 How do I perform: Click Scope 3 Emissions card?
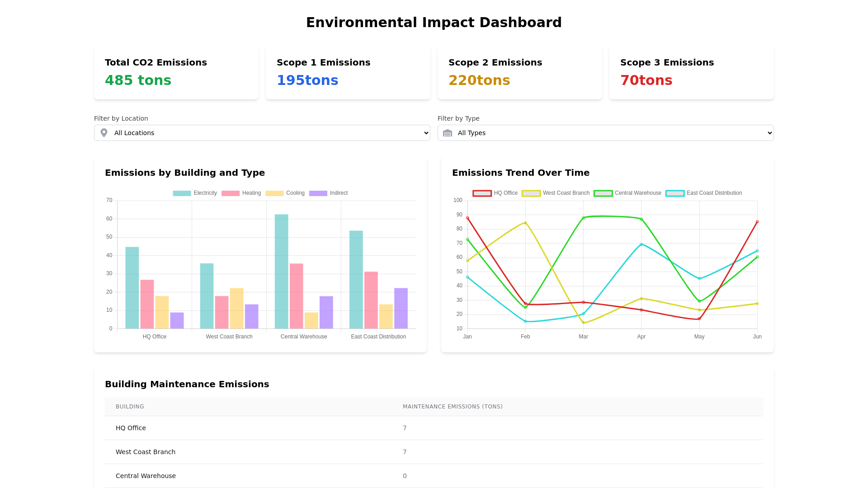(x=691, y=72)
